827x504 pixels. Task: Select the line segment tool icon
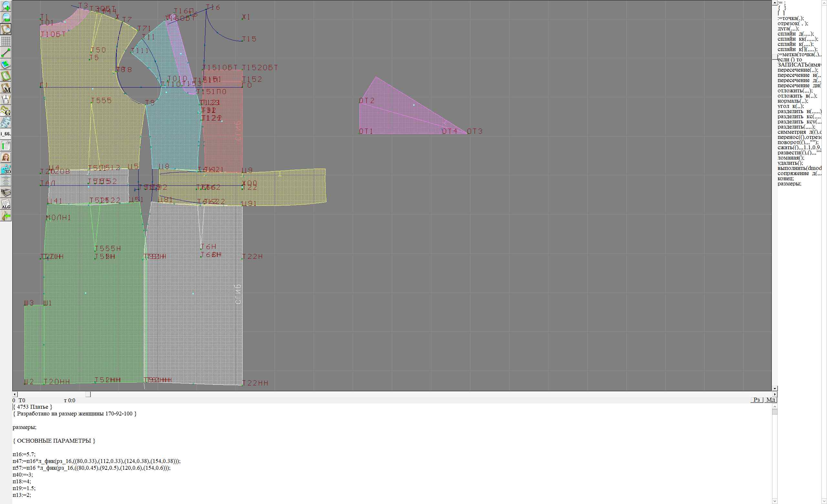6,53
